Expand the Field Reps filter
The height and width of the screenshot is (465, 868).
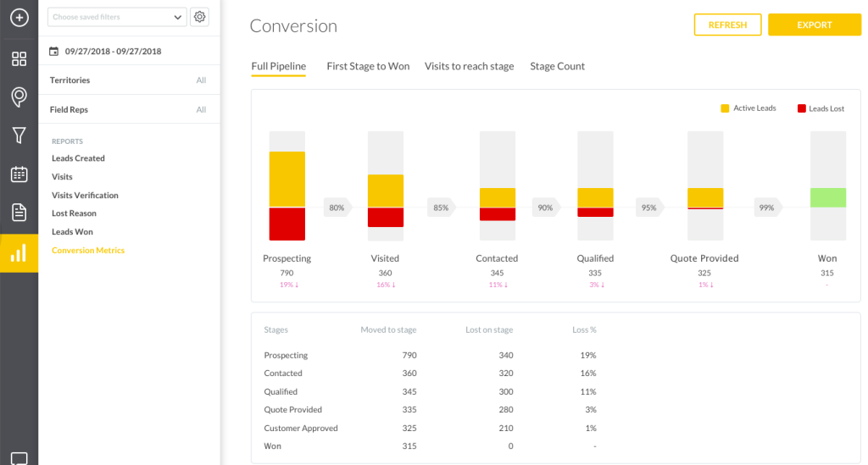pos(127,110)
